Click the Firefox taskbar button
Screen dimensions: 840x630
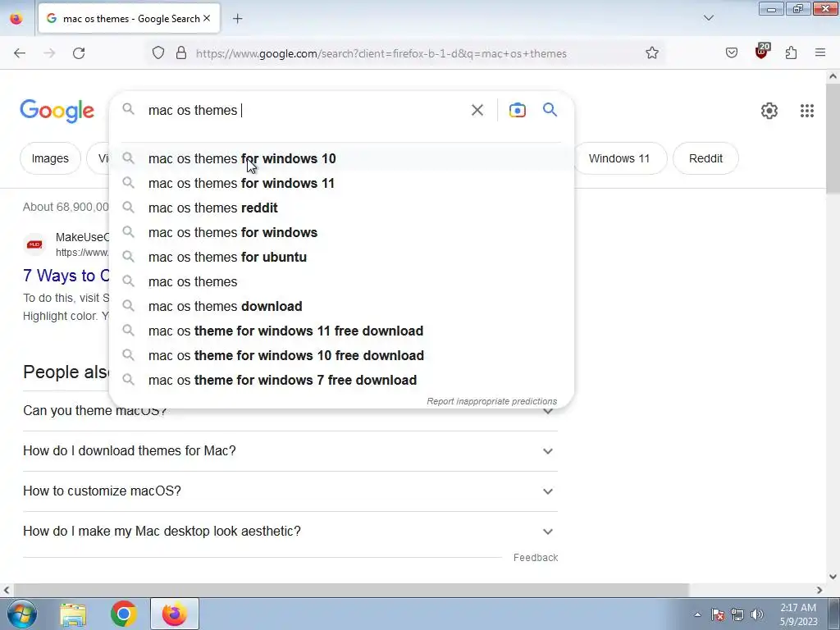175,614
